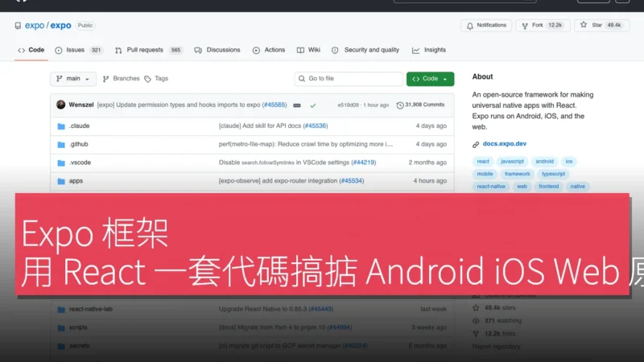The height and width of the screenshot is (362, 644).
Task: Select the native topic tag
Action: [x=577, y=187]
